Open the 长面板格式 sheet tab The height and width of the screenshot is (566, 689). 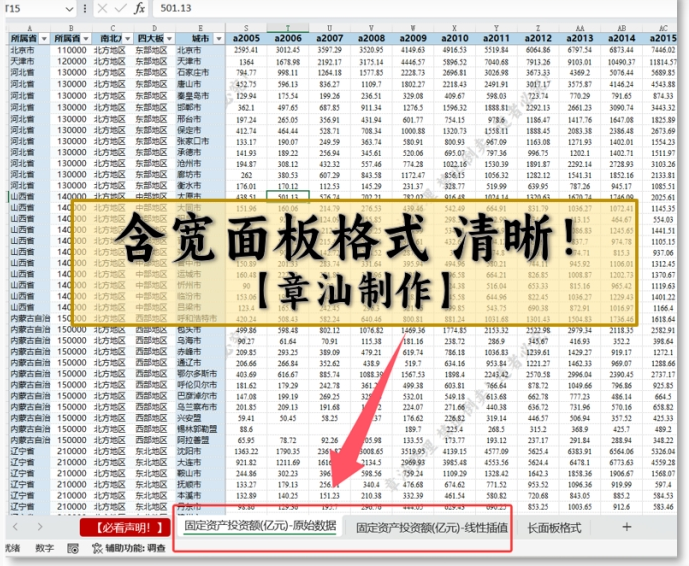coord(555,527)
